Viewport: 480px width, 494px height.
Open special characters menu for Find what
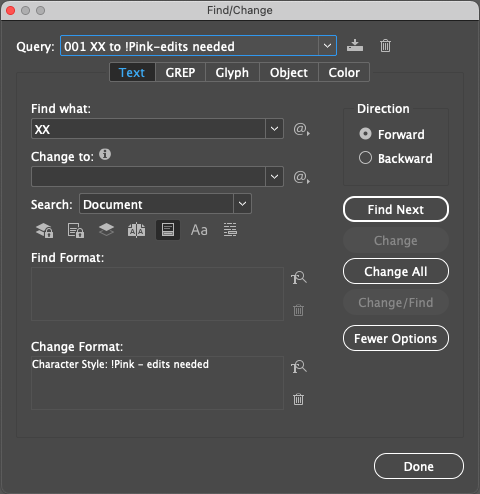302,129
